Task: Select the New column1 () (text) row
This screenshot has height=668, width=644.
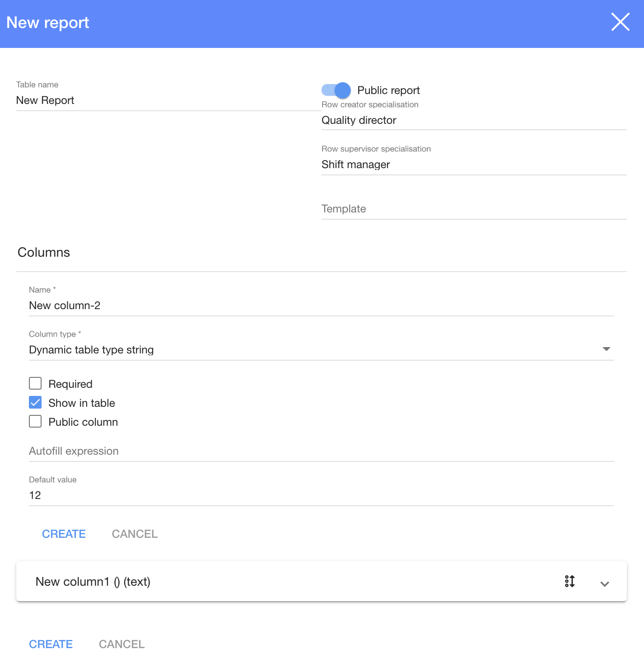Action: (x=271, y=582)
